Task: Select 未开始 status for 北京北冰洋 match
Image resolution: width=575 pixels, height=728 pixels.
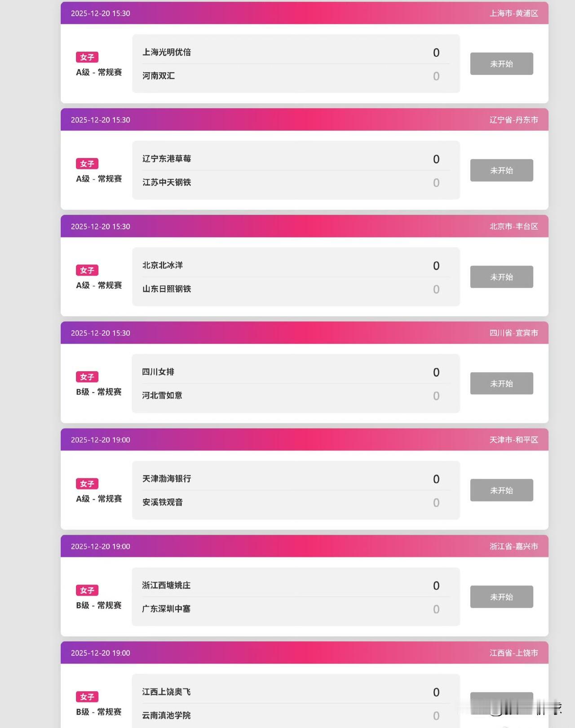Action: 501,277
